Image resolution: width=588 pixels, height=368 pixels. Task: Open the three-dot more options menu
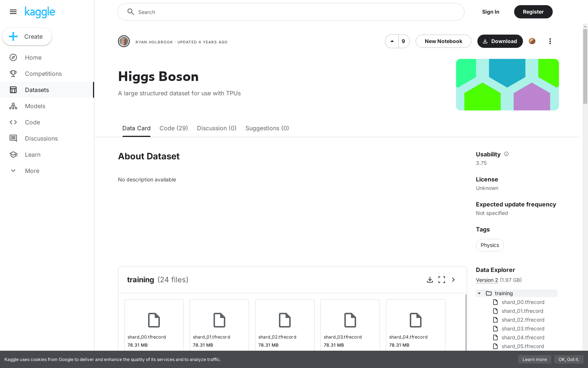[x=550, y=41]
